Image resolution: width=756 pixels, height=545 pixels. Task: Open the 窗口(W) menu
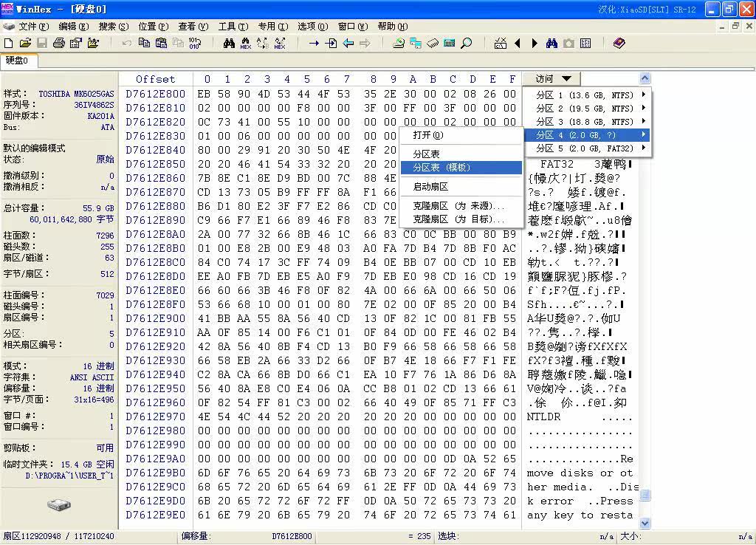[352, 27]
